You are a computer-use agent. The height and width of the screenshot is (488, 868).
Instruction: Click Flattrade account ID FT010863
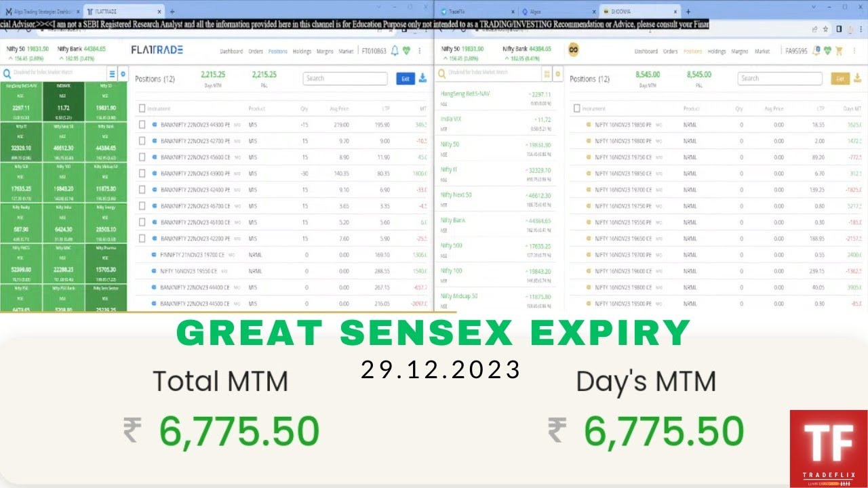[374, 52]
